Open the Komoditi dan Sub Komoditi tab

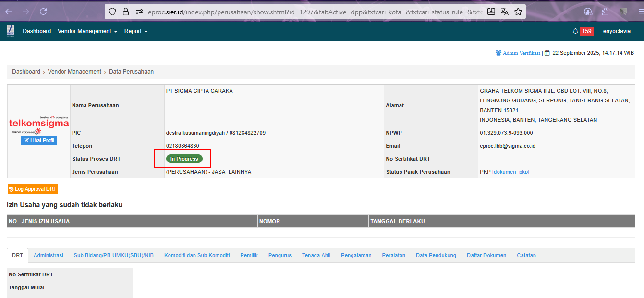[x=197, y=255]
